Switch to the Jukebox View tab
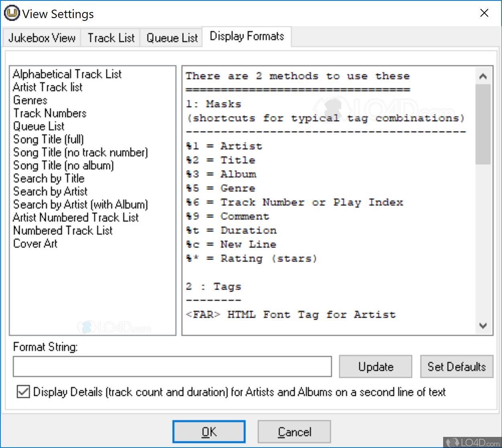Viewport: 502px width, 448px height. point(41,37)
